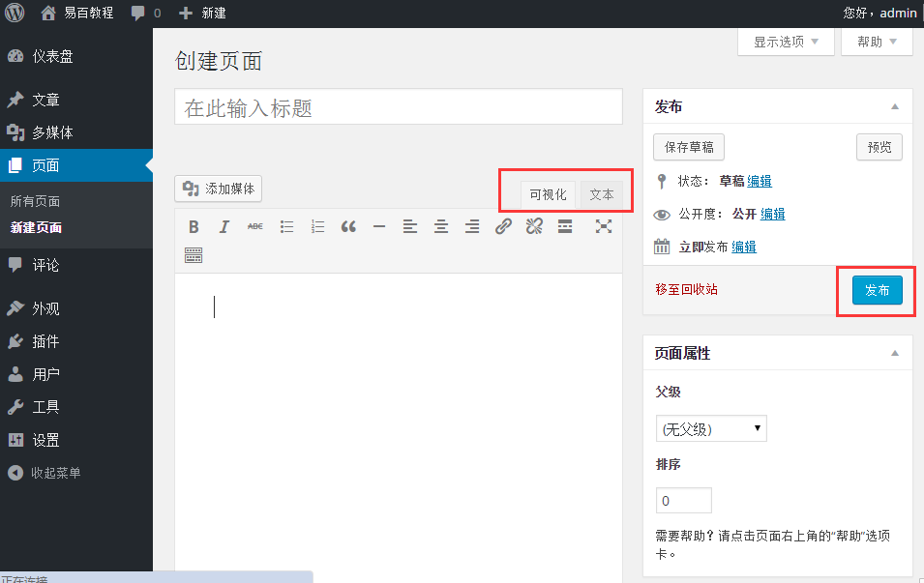The width and height of the screenshot is (924, 583).
Task: Collapse the 发布 panel arrow
Action: pos(895,106)
